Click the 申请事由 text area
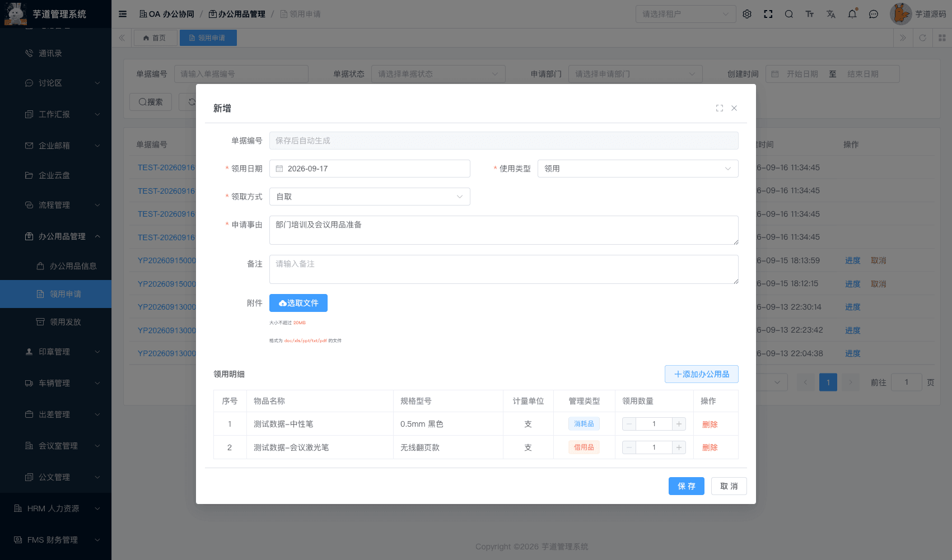 click(503, 230)
